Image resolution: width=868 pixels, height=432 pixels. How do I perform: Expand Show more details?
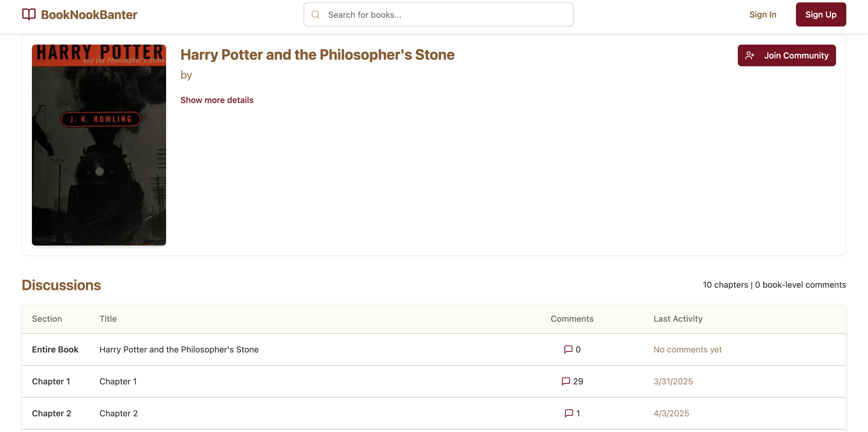[217, 100]
